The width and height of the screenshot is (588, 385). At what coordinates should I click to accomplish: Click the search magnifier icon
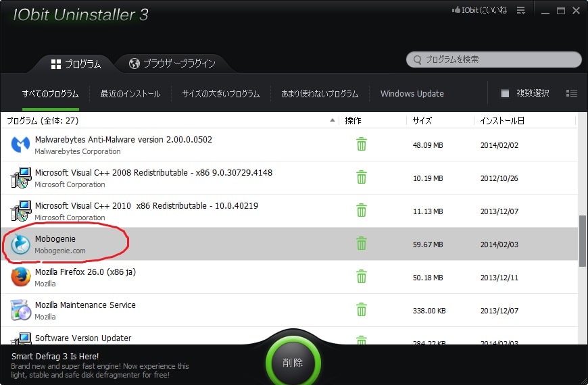point(417,59)
